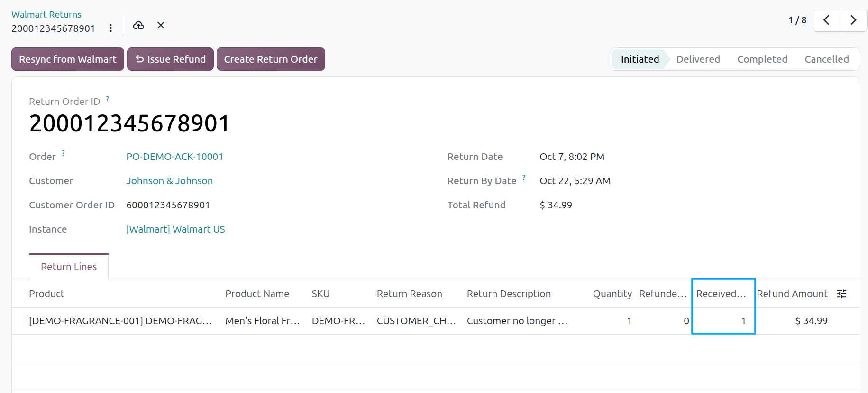Open the [Walmart] Walmart US instance

coord(175,229)
